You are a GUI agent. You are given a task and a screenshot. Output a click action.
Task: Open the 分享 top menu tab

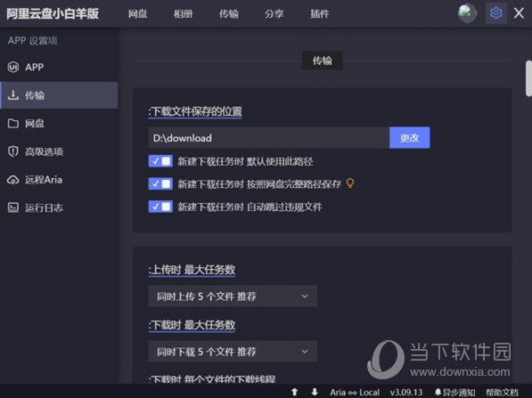(274, 13)
